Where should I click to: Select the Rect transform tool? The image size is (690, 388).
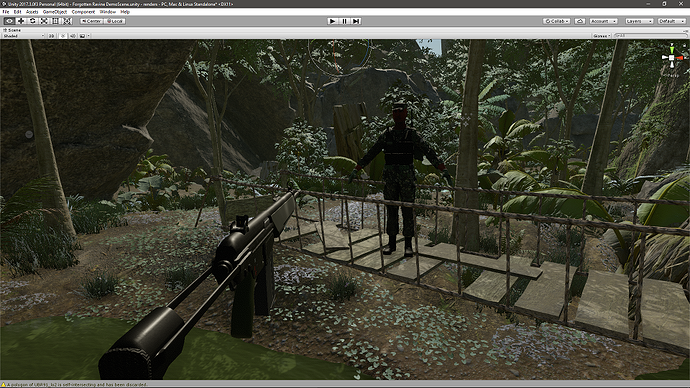[x=55, y=21]
